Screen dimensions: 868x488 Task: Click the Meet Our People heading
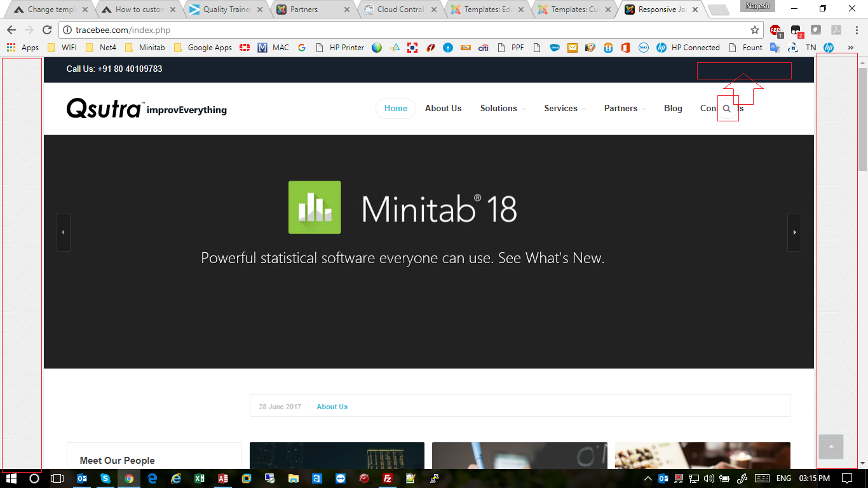(x=118, y=461)
